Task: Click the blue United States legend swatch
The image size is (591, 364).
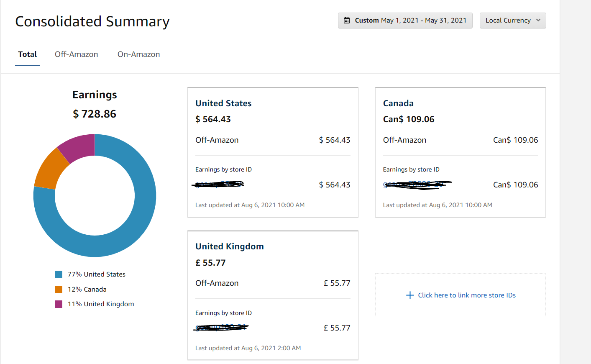Action: click(59, 274)
